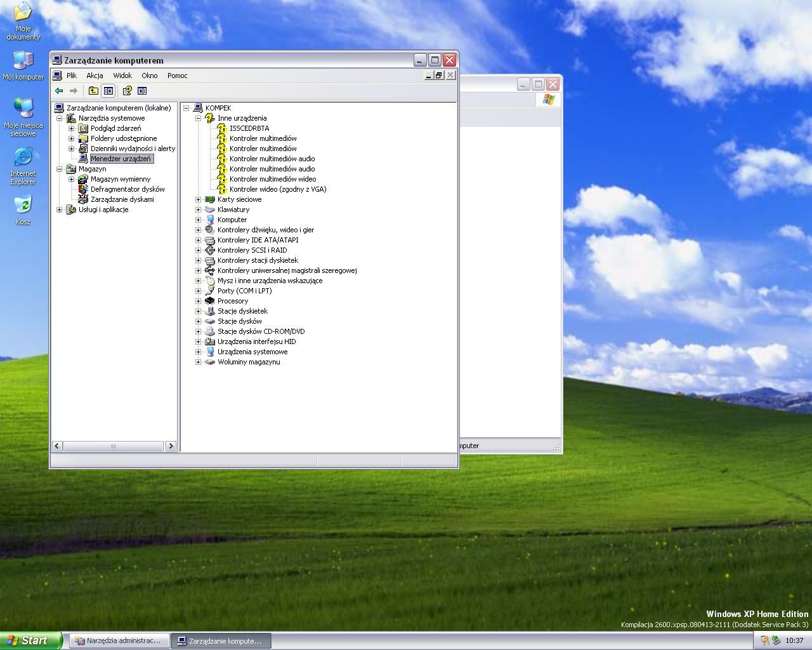Click the toolbar icon right of Help
The width and height of the screenshot is (812, 650).
(142, 91)
